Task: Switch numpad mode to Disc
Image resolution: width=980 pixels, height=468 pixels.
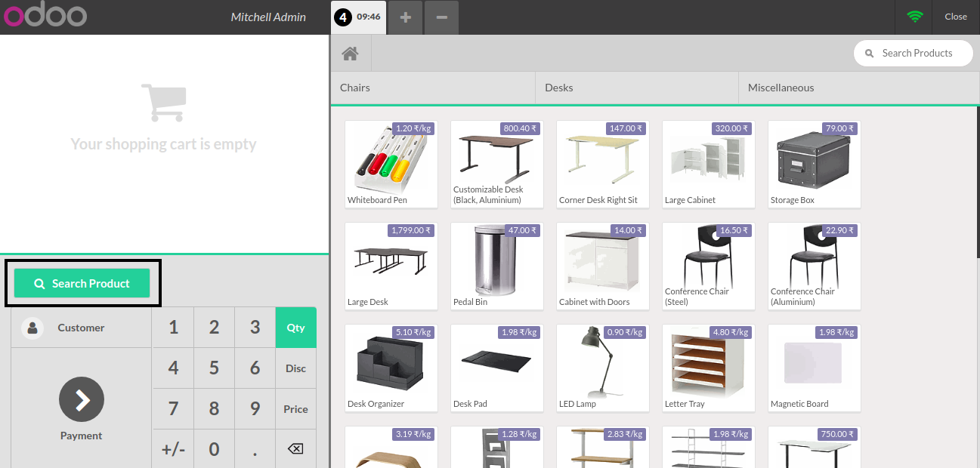Action: [295, 368]
